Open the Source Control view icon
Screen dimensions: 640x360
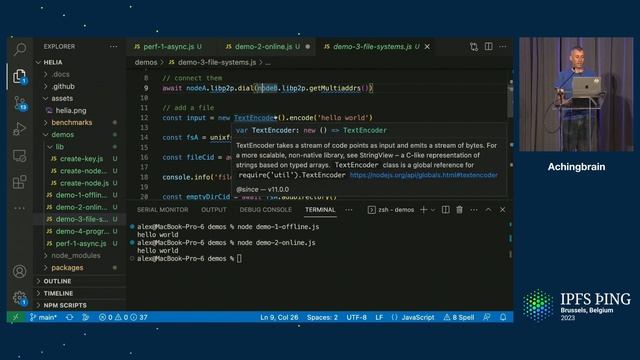(20, 103)
